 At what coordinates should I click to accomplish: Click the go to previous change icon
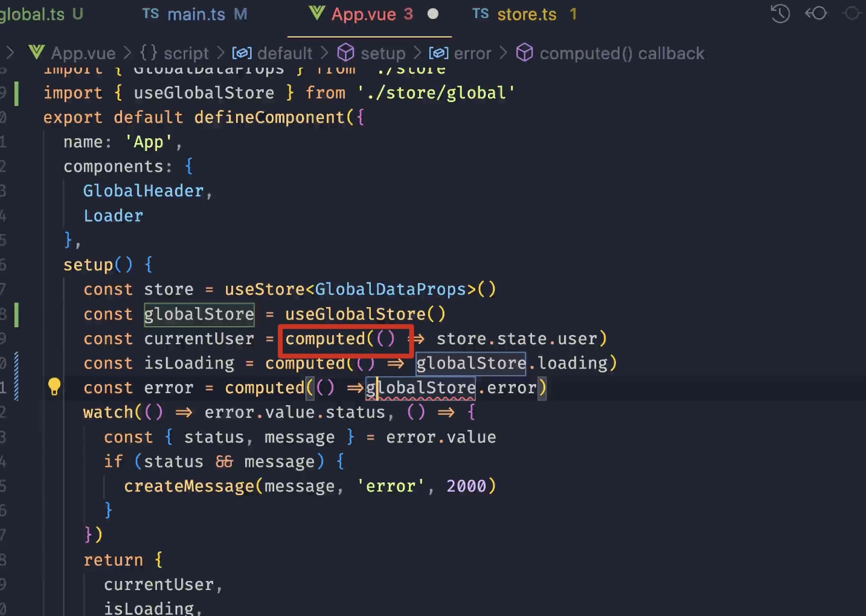point(816,13)
